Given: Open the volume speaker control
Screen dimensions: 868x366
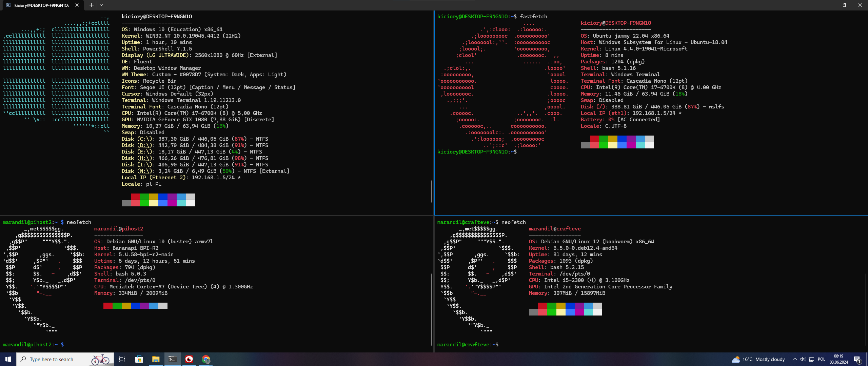Looking at the screenshot, I should point(803,359).
